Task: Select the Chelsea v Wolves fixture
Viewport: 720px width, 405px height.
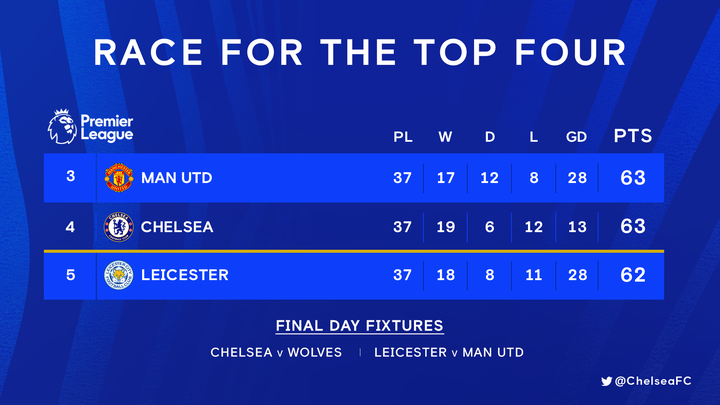Action: (x=276, y=352)
